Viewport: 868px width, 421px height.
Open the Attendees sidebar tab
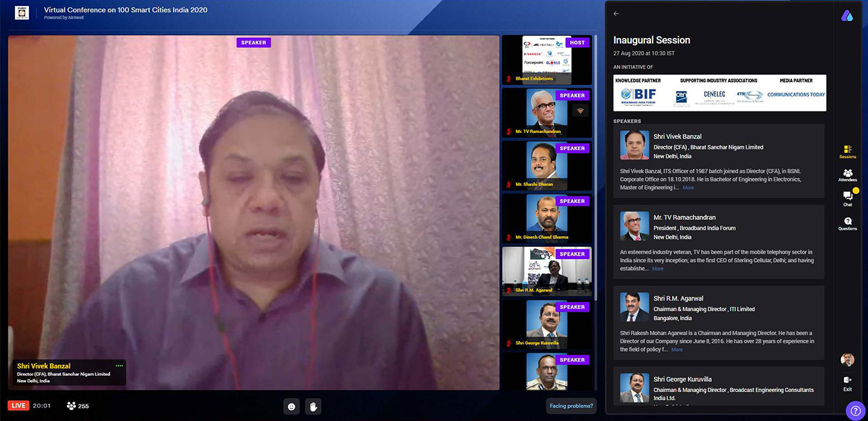point(848,175)
